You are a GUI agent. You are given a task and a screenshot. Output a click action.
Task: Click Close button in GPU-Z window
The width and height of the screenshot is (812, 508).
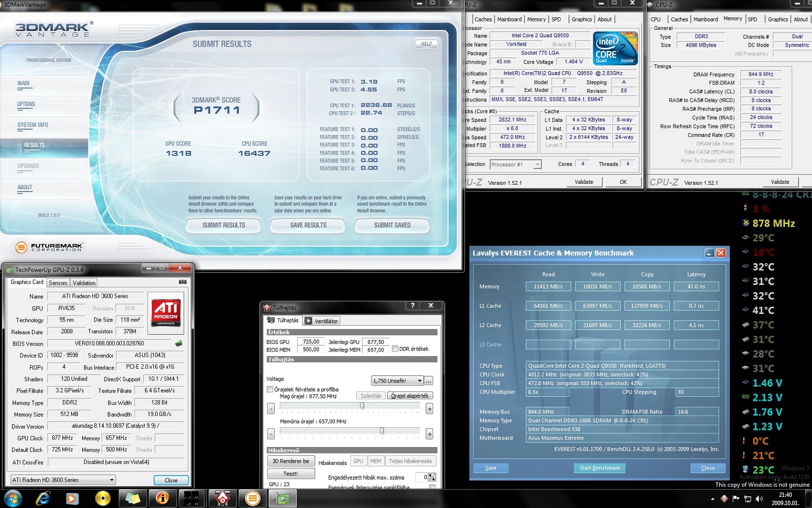(x=171, y=480)
